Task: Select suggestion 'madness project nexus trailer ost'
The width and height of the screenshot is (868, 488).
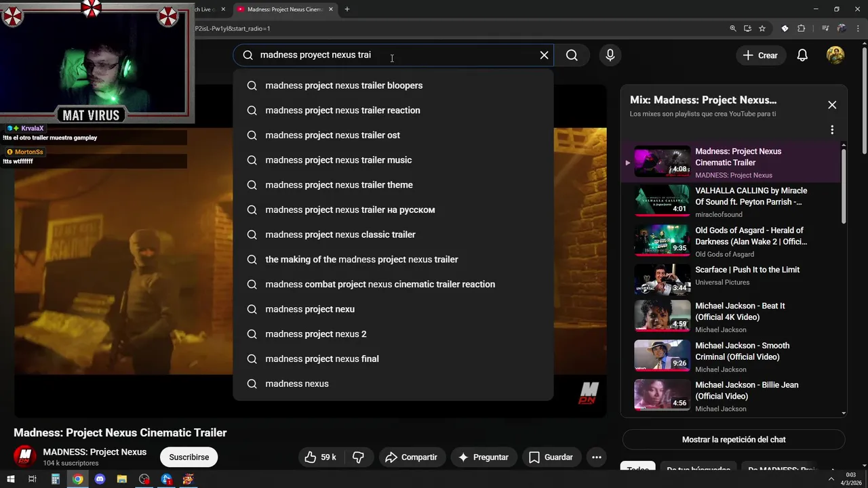Action: [x=393, y=135]
